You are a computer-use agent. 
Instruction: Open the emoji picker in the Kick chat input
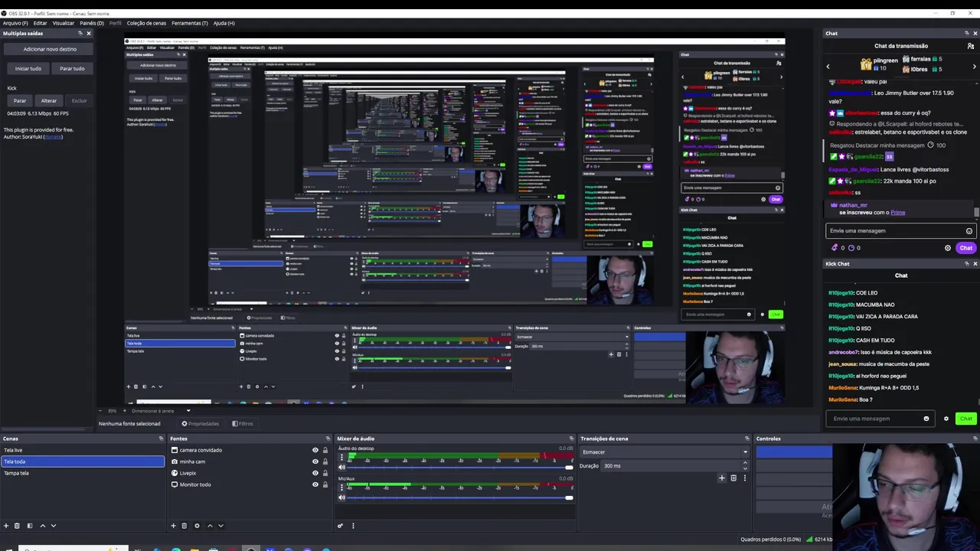coord(926,419)
